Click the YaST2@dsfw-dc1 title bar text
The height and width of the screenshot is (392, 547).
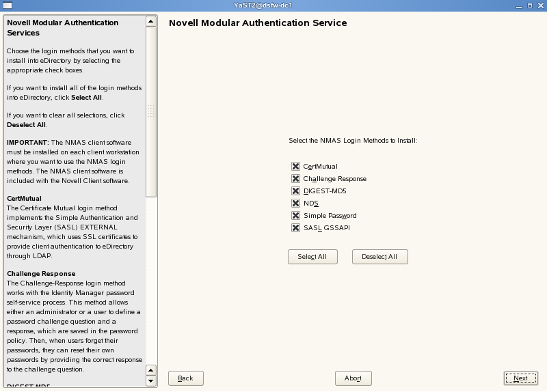point(263,5)
